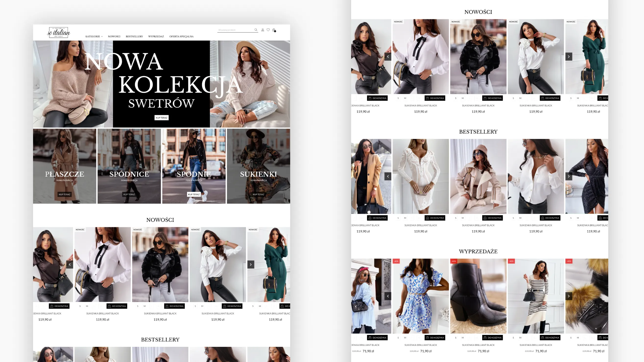Viewport: 644px width, 362px height.
Task: Add rose-collar white blouse to cart, left page
Action: 232,306
